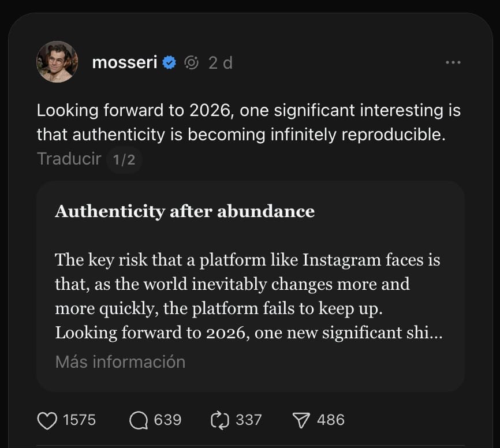This screenshot has width=500, height=448.
Task: Open the post text about 2026 authenticity
Action: [x=248, y=122]
